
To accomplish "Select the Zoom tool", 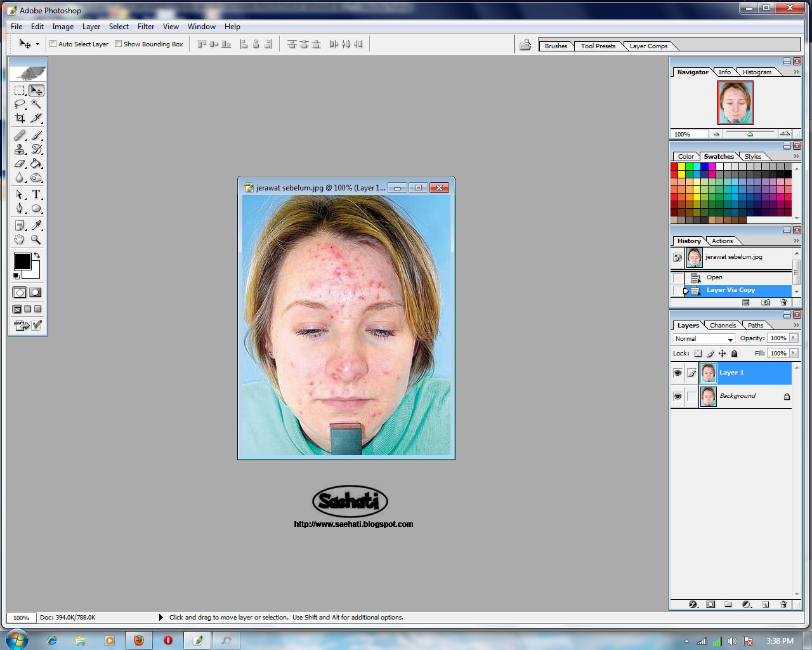I will pyautogui.click(x=36, y=240).
